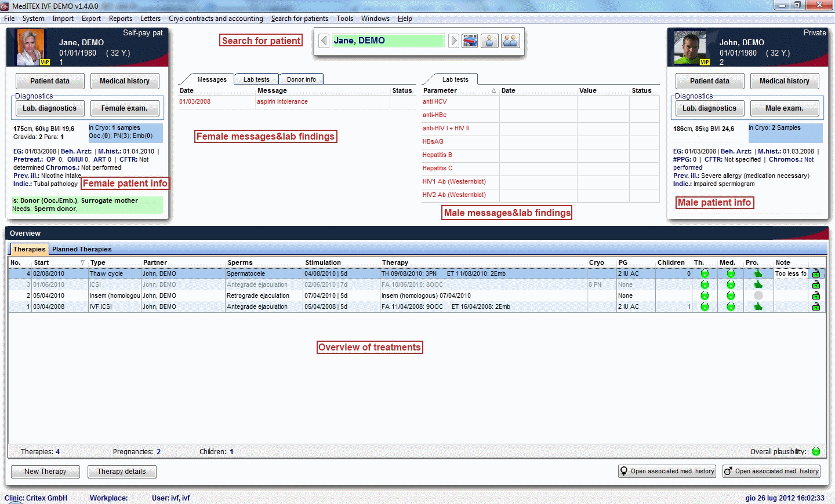The image size is (835, 504).
Task: Switch to the female Messages tab
Action: pos(212,79)
